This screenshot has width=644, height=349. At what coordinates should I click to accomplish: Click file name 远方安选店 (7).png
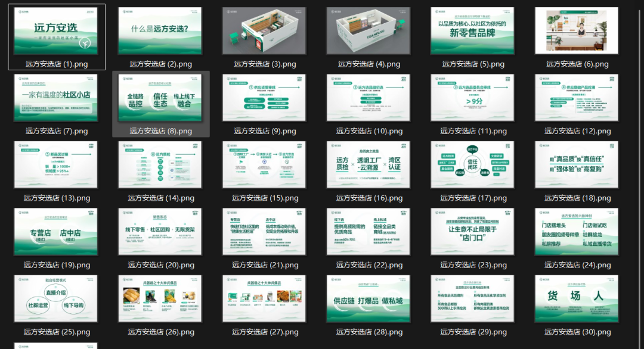57,131
